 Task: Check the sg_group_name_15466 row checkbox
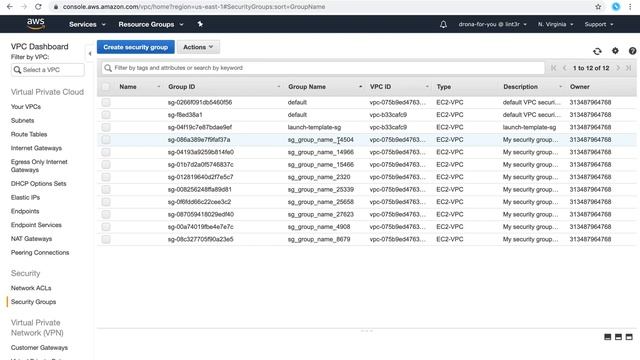point(106,164)
